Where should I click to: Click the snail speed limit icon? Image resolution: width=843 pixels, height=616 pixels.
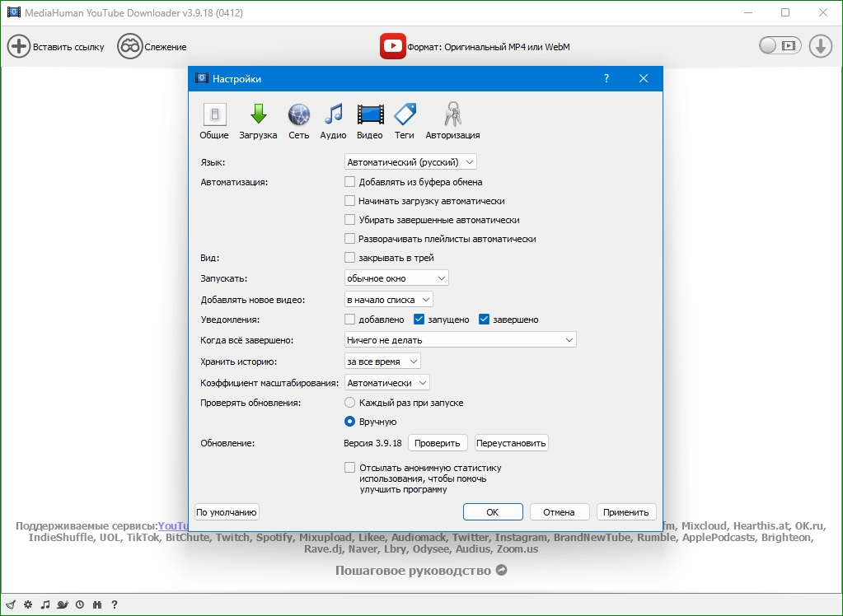click(x=63, y=604)
